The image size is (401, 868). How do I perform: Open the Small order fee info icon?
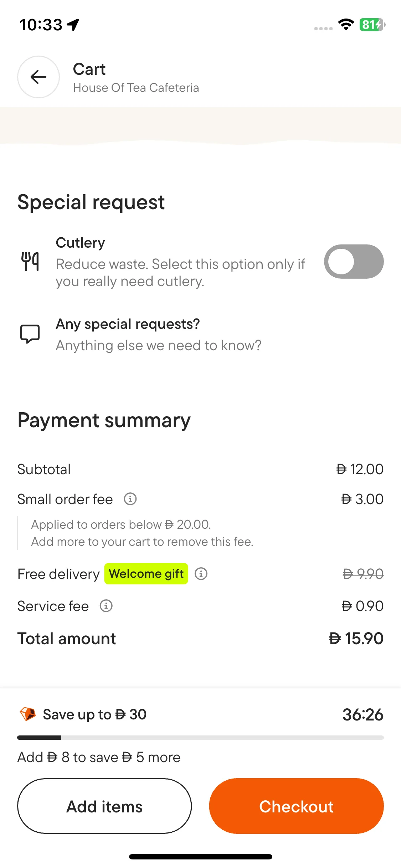pos(130,499)
